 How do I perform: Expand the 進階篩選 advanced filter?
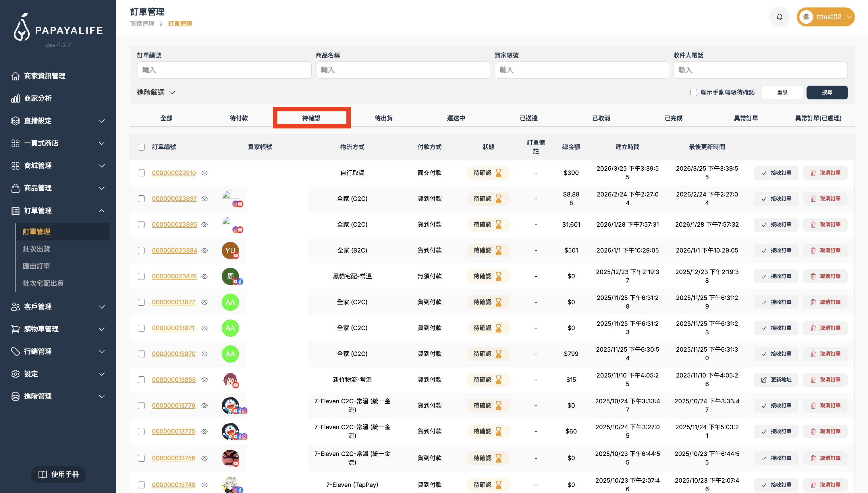coord(156,93)
